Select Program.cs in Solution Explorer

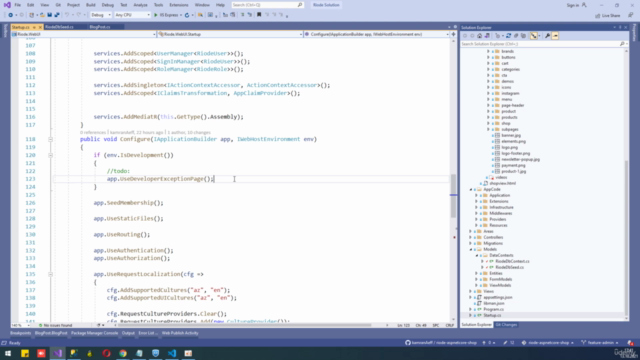[x=493, y=309]
